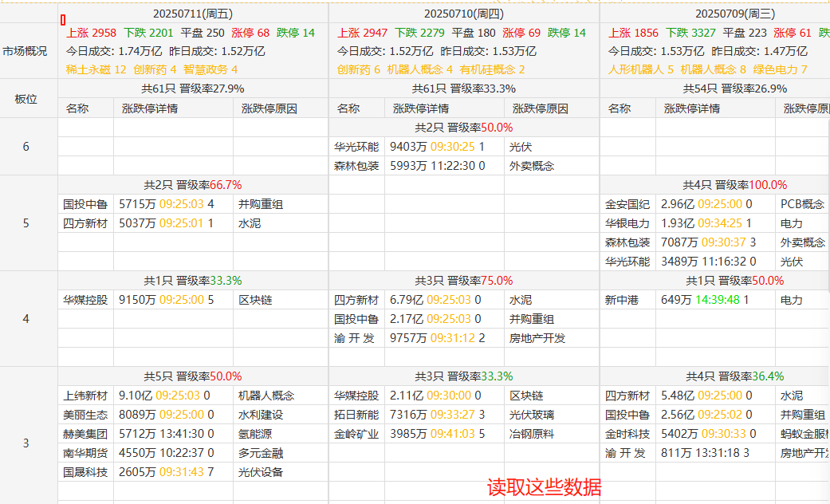The width and height of the screenshot is (830, 504).
Task: Click the 外卖概念 reason under 20250710
Action: [532, 166]
